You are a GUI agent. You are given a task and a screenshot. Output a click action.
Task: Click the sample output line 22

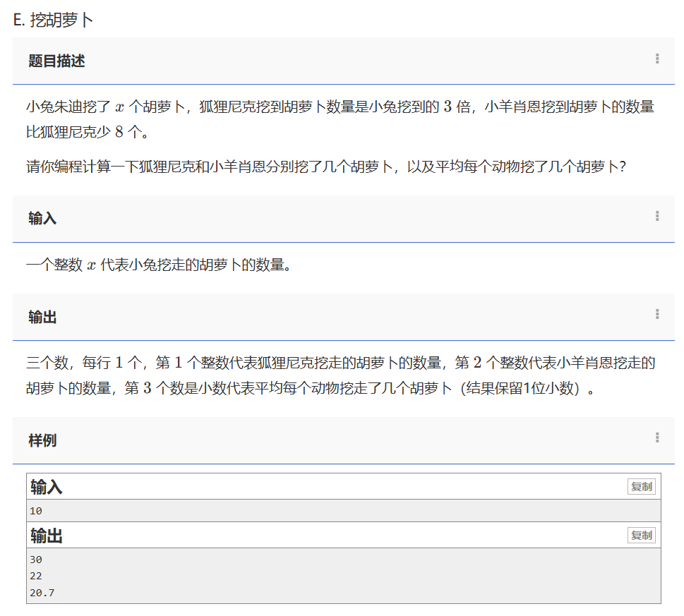(x=36, y=576)
